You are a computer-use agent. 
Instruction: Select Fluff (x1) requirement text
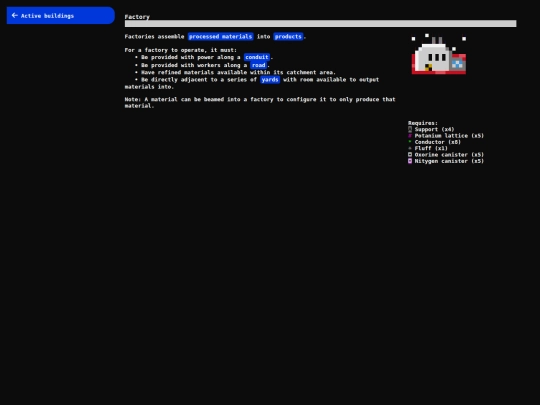point(431,148)
